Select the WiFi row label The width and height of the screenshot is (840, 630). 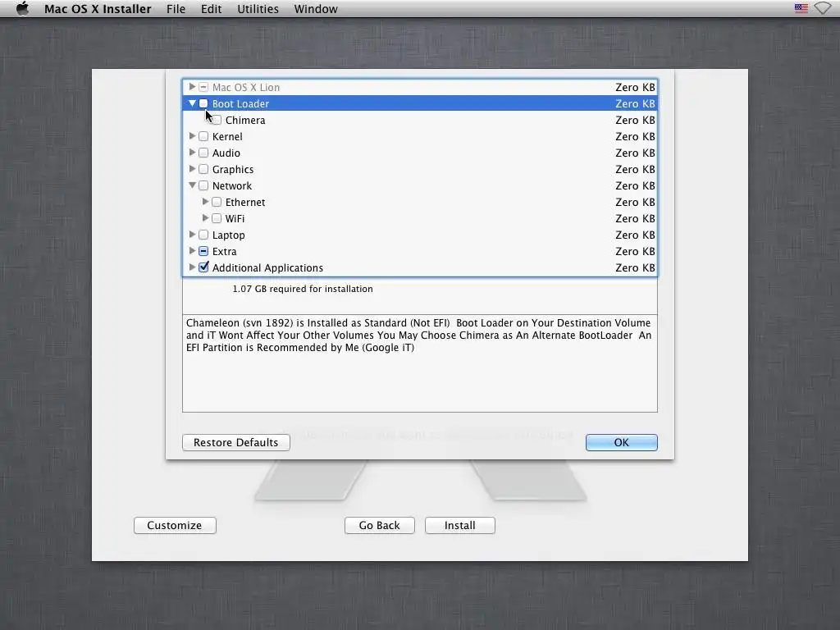click(235, 218)
